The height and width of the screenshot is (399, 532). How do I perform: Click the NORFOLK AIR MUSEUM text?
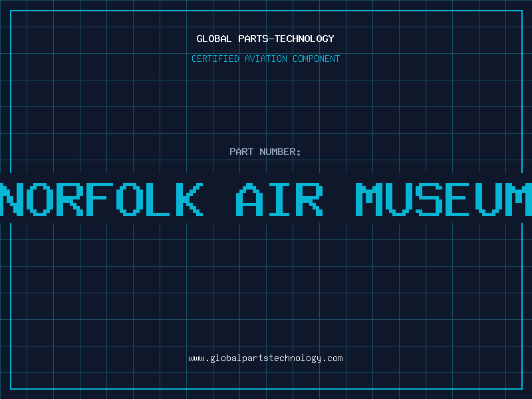(266, 199)
